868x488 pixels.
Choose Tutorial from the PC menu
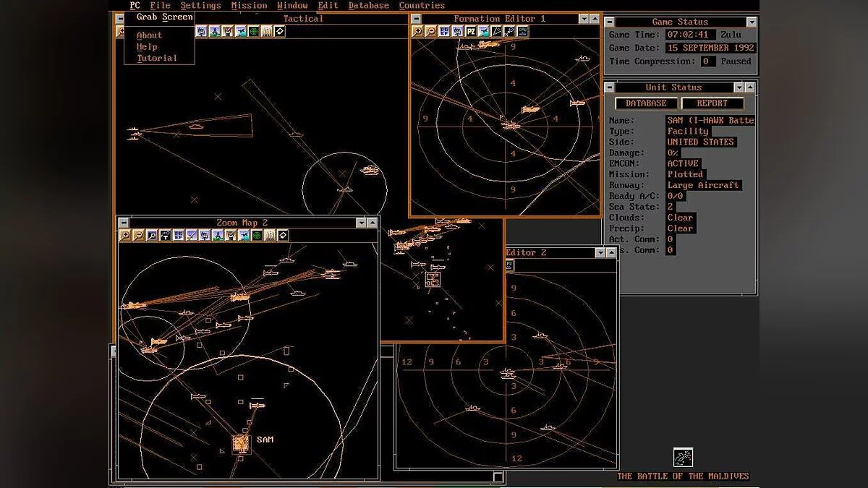point(157,58)
